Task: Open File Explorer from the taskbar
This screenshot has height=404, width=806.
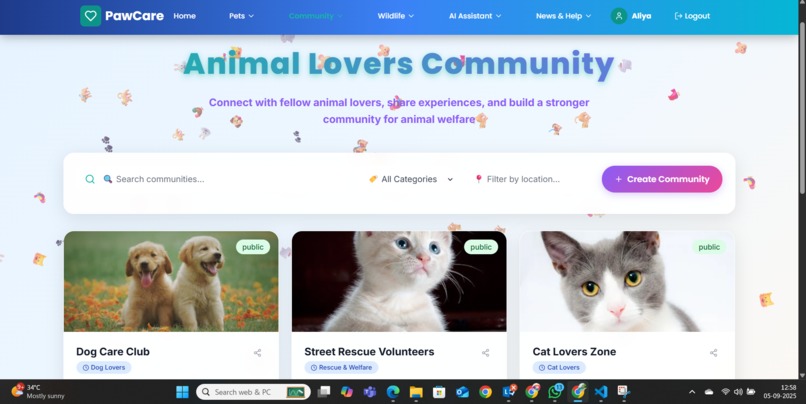Action: coord(416,392)
